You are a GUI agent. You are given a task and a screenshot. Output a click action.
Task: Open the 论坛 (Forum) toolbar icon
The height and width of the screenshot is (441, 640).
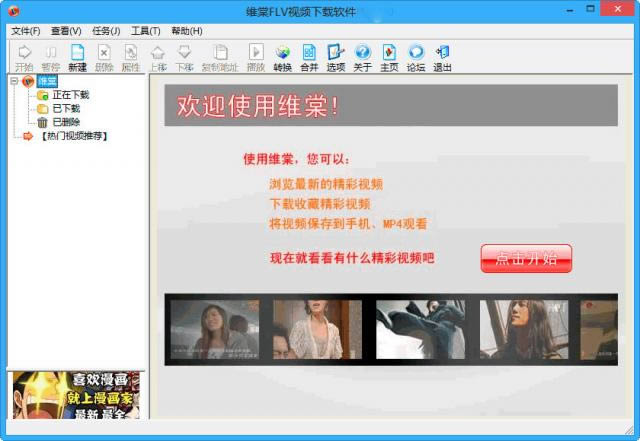click(x=416, y=57)
